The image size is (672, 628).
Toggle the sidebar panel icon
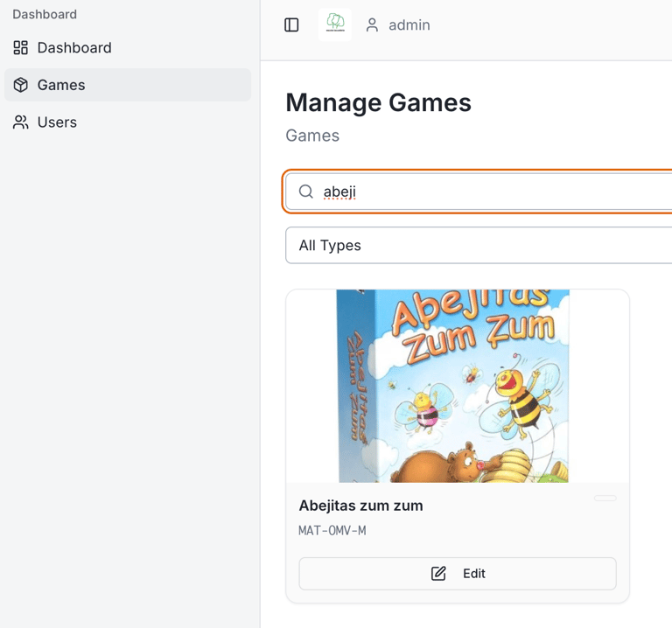(x=291, y=24)
